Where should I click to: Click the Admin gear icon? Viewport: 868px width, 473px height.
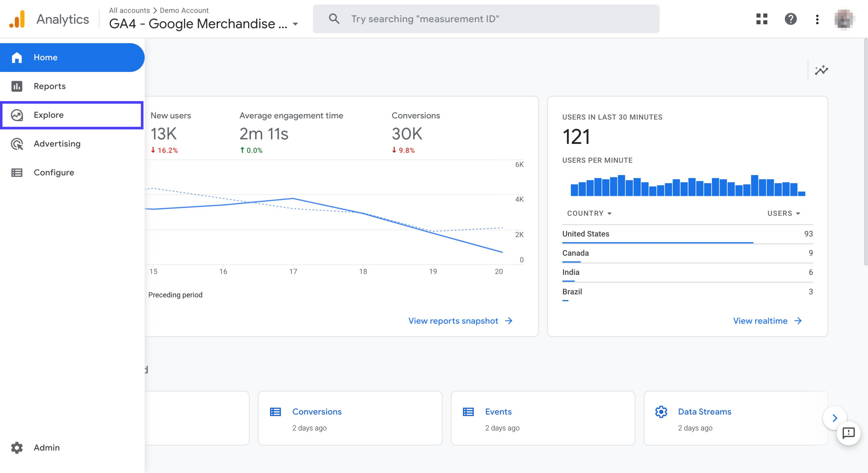(17, 447)
